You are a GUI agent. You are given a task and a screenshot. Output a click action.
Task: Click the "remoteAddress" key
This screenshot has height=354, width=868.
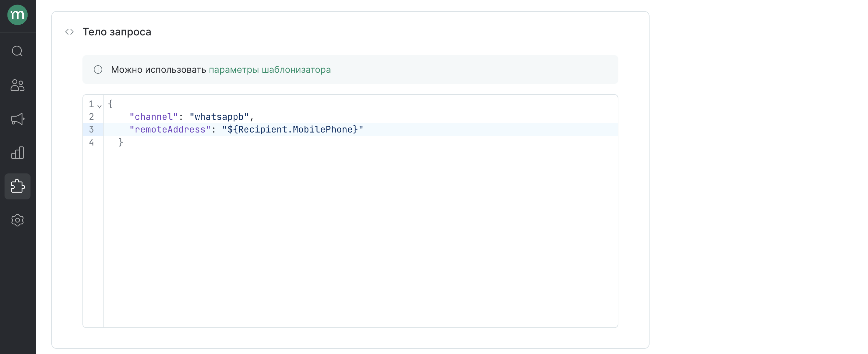pos(170,130)
